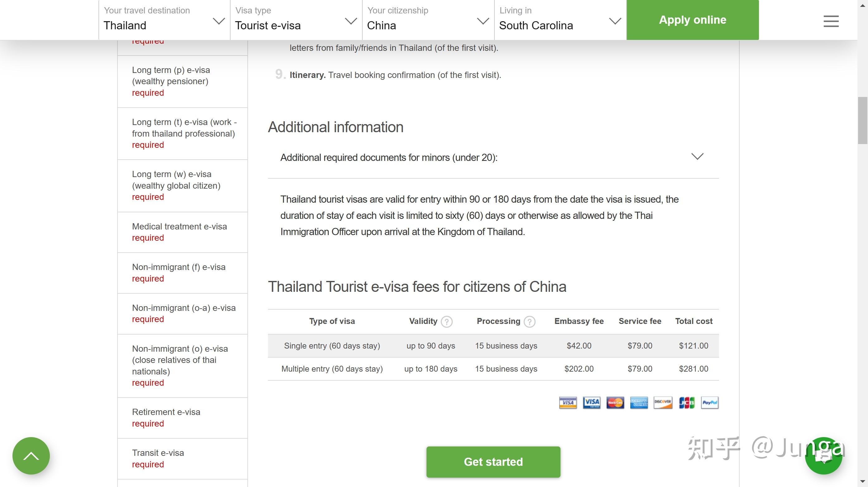Open the Visa type dropdown
Image resolution: width=868 pixels, height=487 pixels.
pyautogui.click(x=296, y=20)
